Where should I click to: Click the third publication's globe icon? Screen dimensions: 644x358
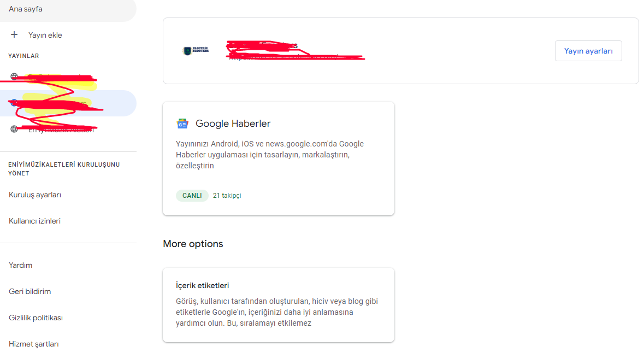click(x=14, y=129)
